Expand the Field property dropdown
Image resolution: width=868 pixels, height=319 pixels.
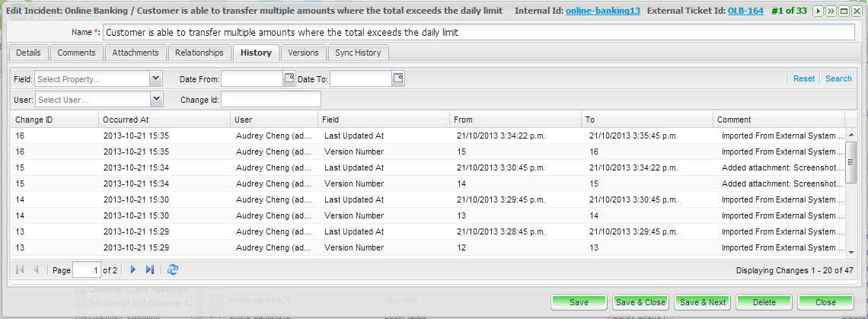pos(156,78)
